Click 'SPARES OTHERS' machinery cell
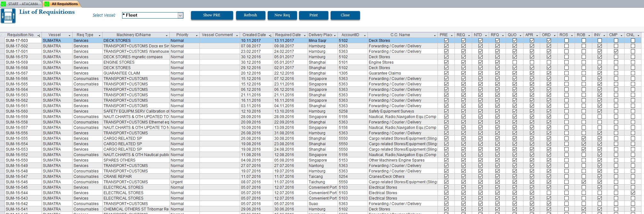This screenshot has height=214, width=644. tap(136, 160)
